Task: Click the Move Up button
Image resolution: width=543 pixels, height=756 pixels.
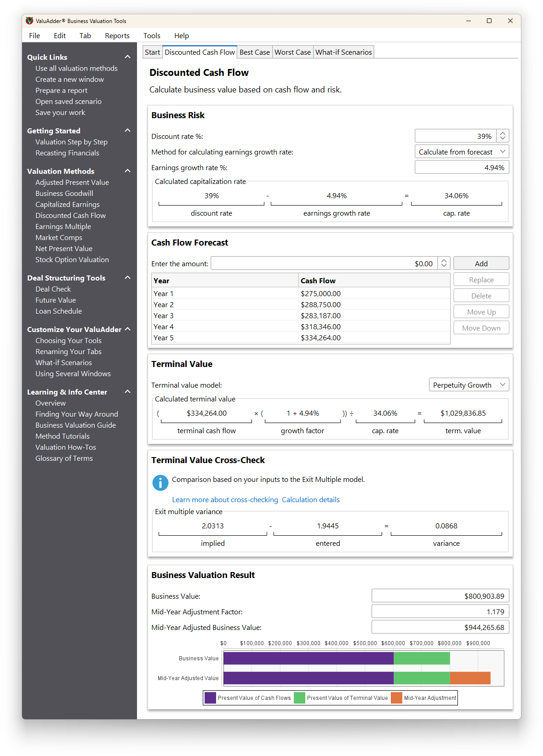Action: [481, 312]
